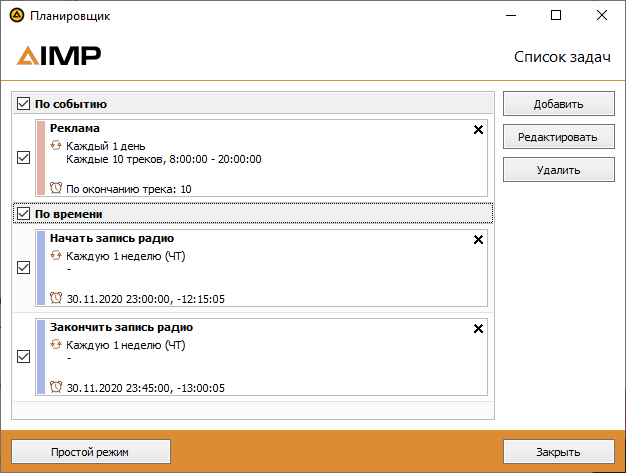This screenshot has width=626, height=473.
Task: Click the repeat icon in Реклама task
Action: [56, 145]
